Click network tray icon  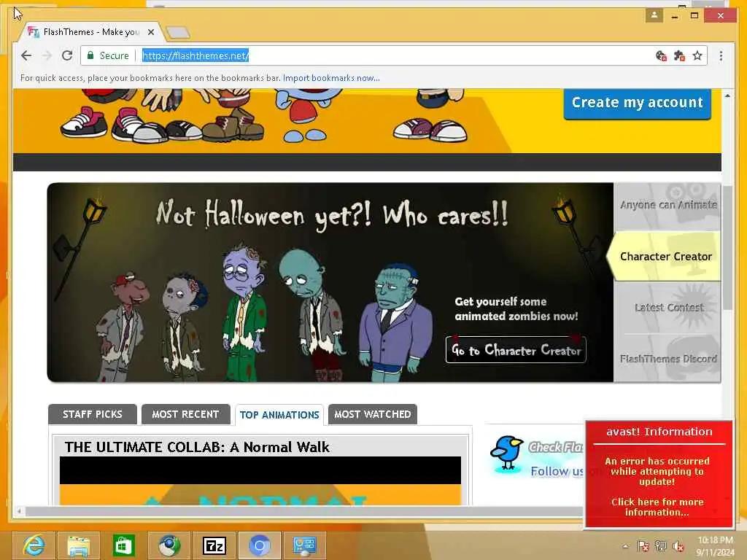[661, 546]
